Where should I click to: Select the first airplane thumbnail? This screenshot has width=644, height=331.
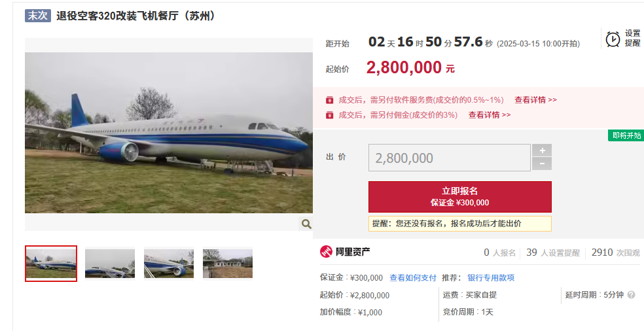[x=51, y=264]
